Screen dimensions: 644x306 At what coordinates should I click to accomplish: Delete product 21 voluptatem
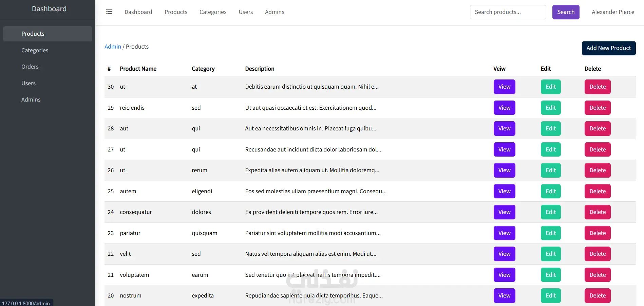(x=598, y=275)
